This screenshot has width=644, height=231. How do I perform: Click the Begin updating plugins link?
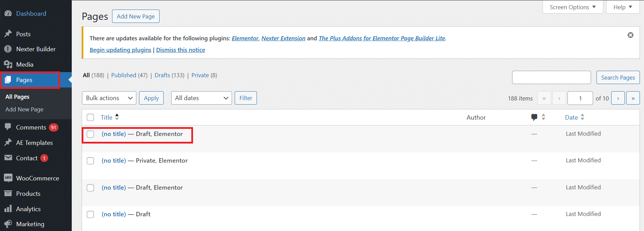tap(120, 50)
